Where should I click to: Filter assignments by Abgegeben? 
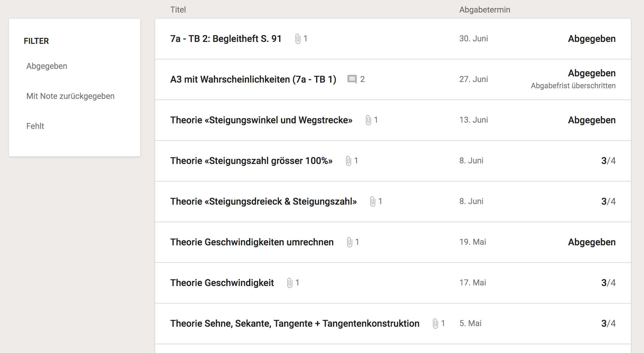point(47,66)
